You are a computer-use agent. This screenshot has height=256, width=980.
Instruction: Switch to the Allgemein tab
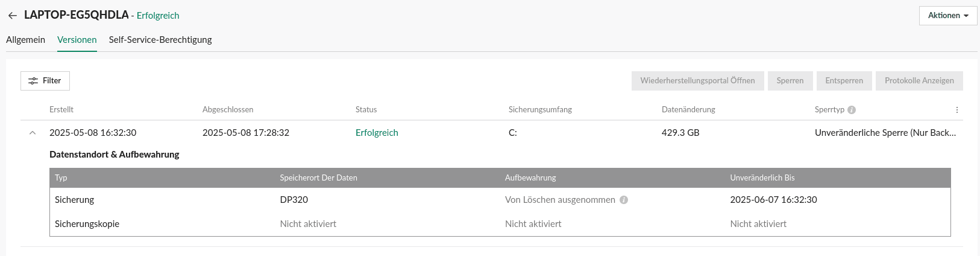pos(25,40)
